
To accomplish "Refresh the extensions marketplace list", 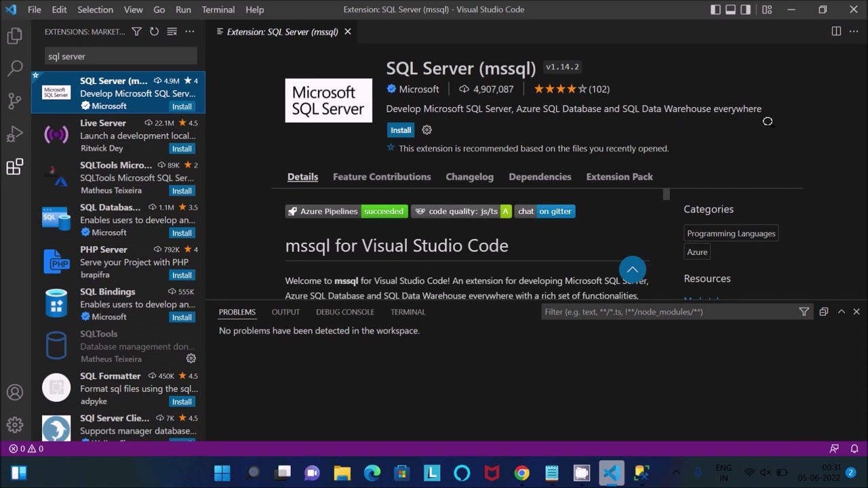I will 154,32.
